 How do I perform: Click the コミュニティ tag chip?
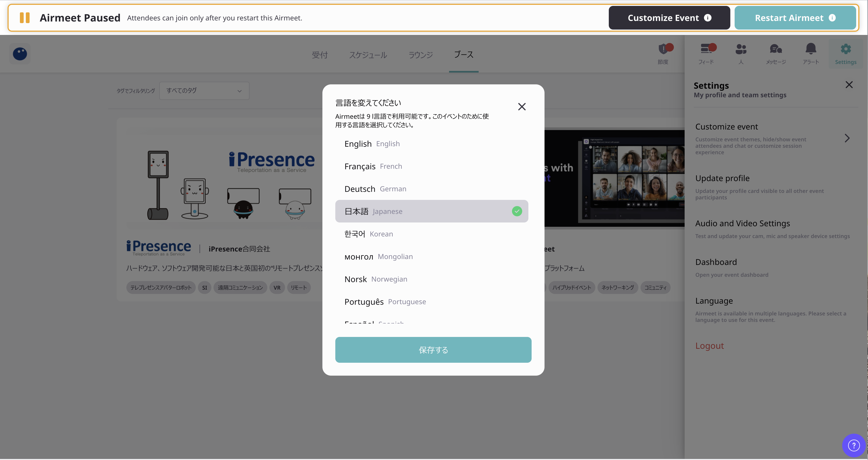click(655, 287)
